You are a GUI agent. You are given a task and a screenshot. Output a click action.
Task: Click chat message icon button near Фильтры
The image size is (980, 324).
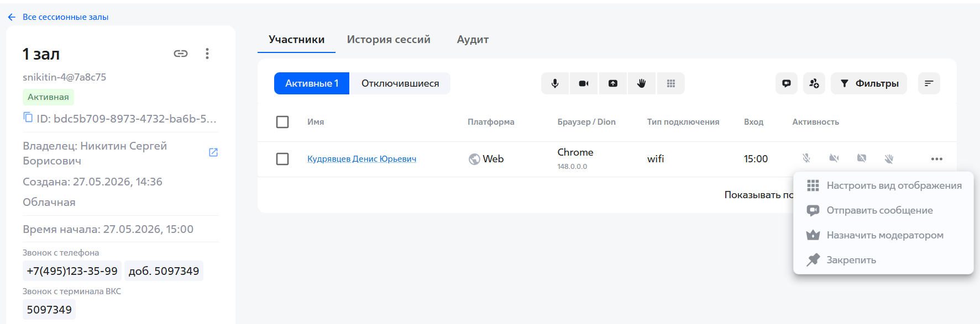(x=787, y=83)
